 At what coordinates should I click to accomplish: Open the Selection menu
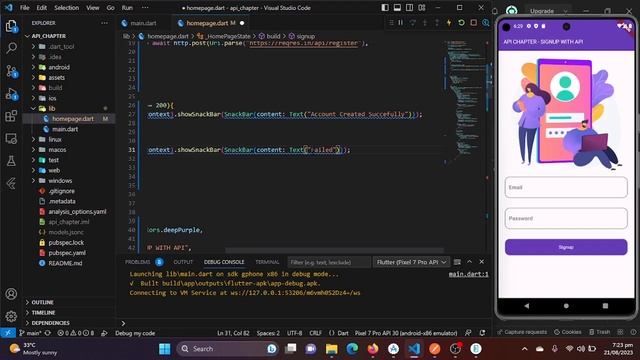tap(67, 8)
